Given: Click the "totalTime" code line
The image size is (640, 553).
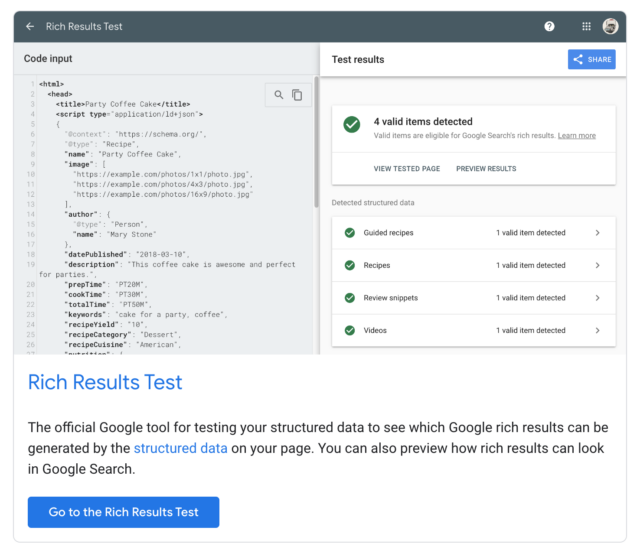Looking at the screenshot, I should tap(108, 304).
